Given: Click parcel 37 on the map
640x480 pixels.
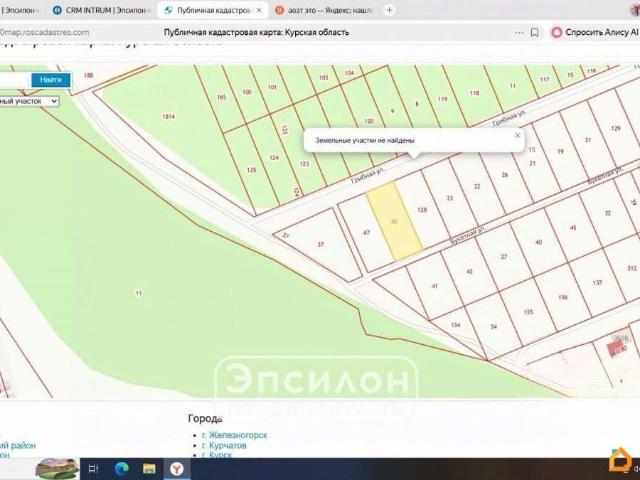Looking at the screenshot, I should pos(320,244).
